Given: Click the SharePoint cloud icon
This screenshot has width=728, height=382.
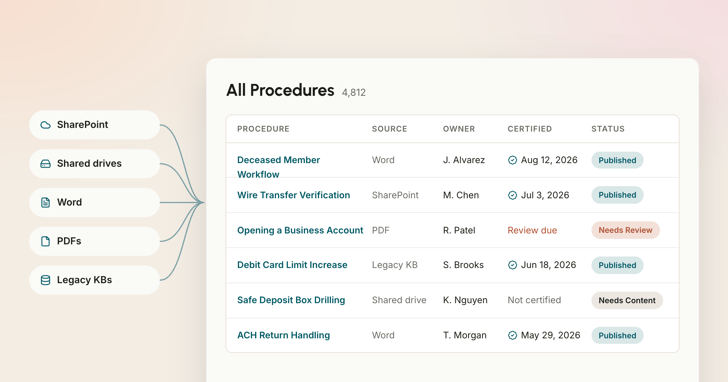Looking at the screenshot, I should pos(45,125).
